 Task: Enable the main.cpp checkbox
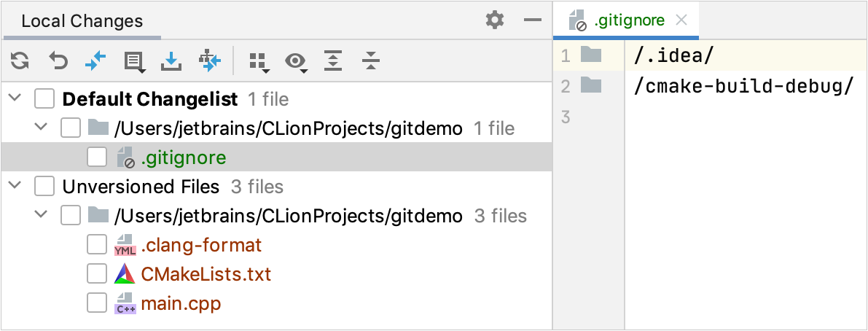(97, 303)
